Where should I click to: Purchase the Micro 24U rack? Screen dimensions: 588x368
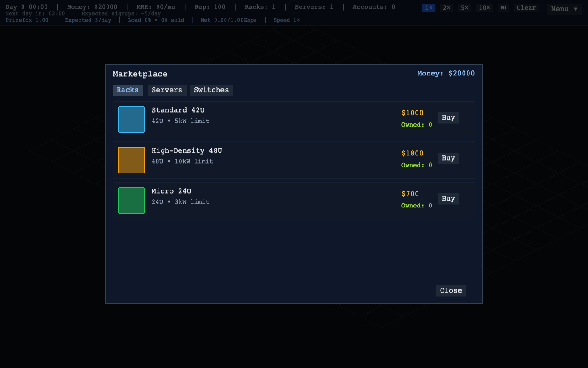448,199
